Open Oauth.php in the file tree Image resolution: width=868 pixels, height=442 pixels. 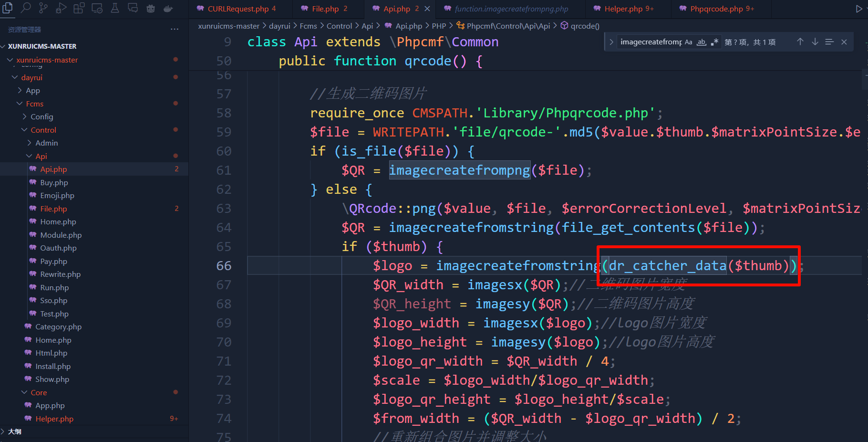[x=58, y=248]
